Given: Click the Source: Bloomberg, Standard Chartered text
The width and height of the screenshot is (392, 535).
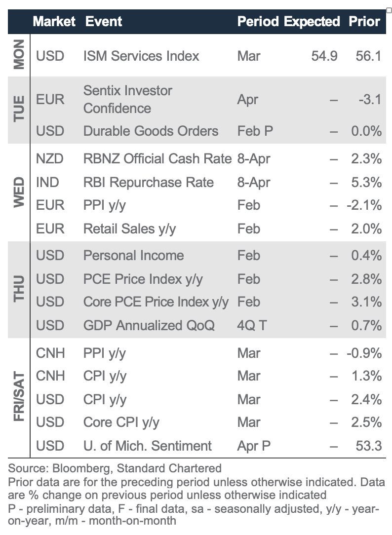Looking at the screenshot, I should click(115, 468).
